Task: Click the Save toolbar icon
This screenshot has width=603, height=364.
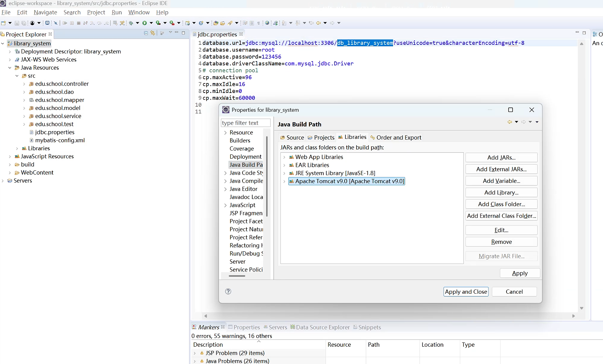Action: point(17,23)
